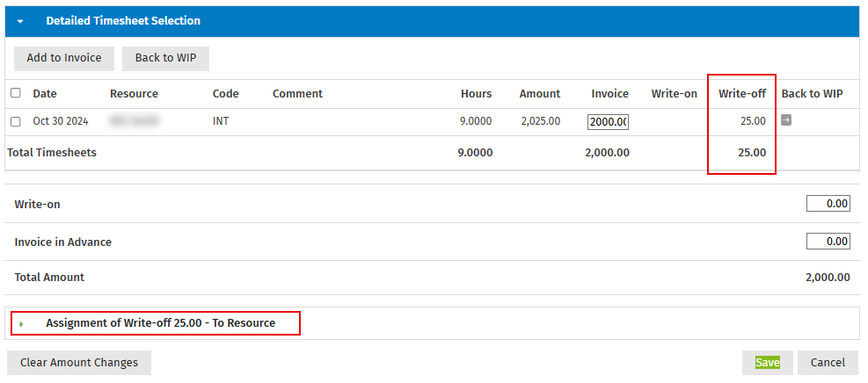Click the Code column header
This screenshot has height=383, width=868.
click(226, 94)
